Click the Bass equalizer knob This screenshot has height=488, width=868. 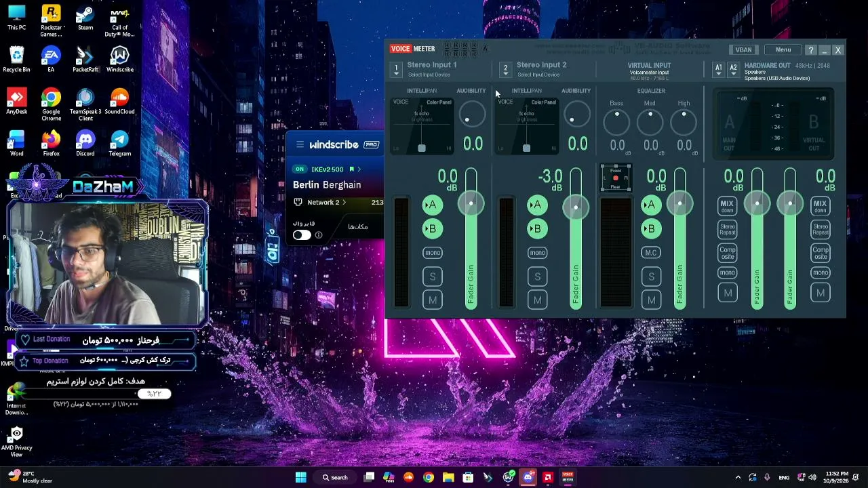616,121
